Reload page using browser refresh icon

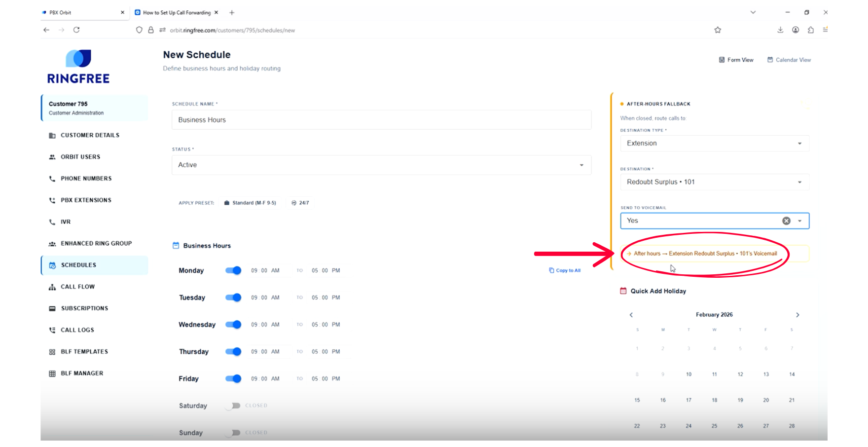pos(76,30)
